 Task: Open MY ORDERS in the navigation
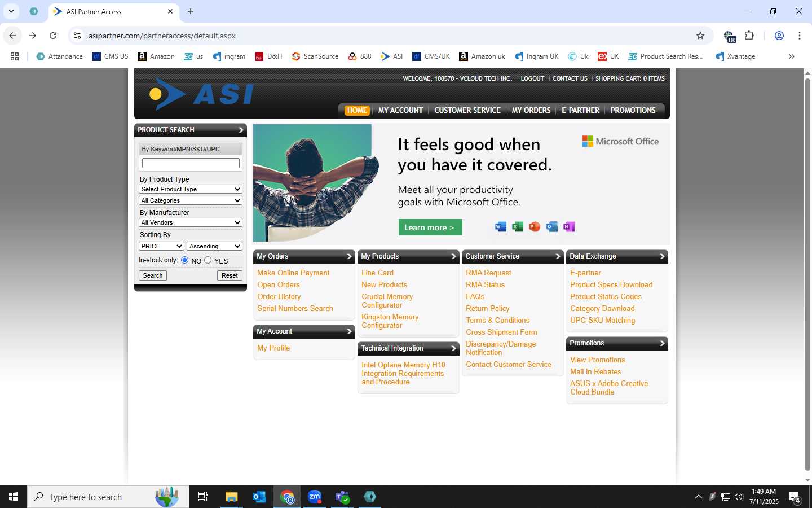click(x=531, y=110)
